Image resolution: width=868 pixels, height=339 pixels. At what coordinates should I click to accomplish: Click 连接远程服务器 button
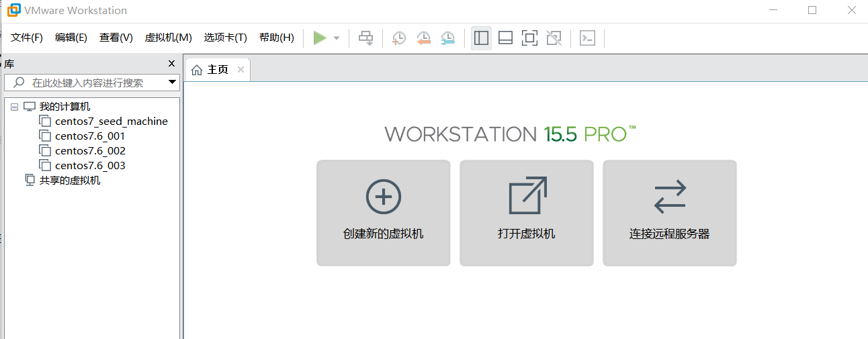(x=670, y=213)
